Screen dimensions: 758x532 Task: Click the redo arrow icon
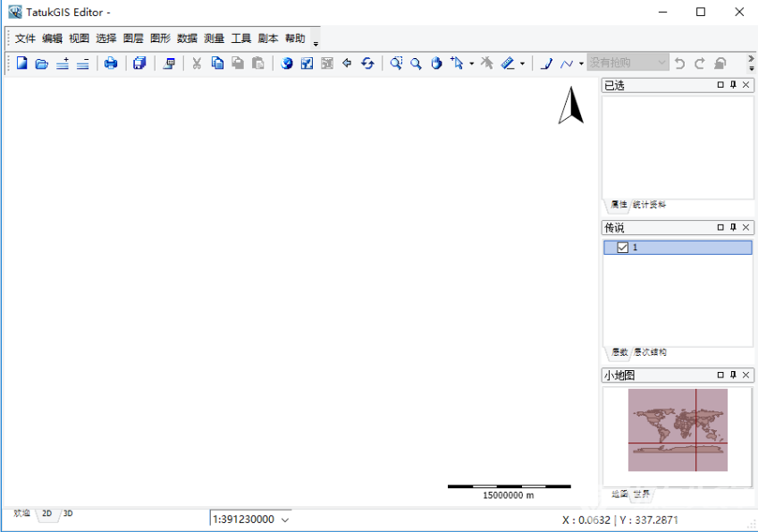700,63
